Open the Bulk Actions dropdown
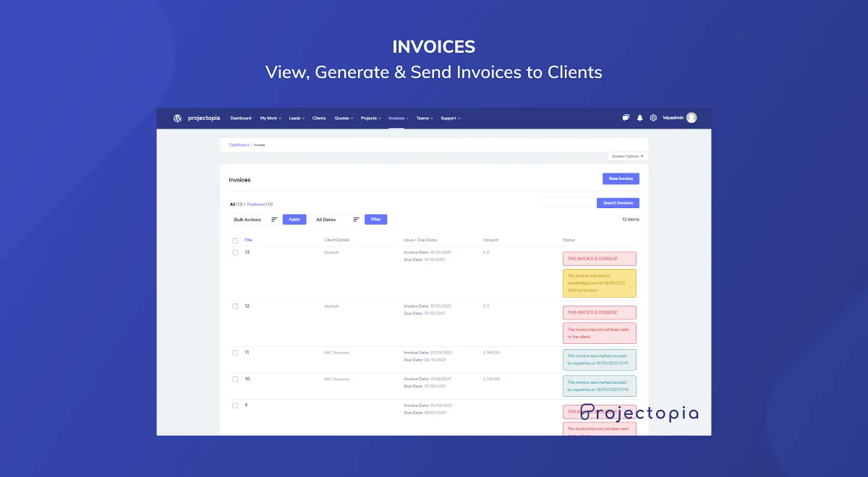The height and width of the screenshot is (477, 868). pyautogui.click(x=255, y=220)
